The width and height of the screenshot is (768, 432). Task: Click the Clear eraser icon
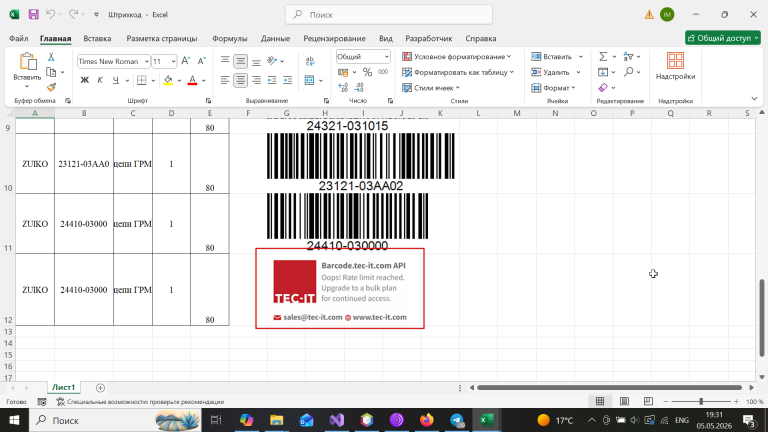click(x=603, y=88)
